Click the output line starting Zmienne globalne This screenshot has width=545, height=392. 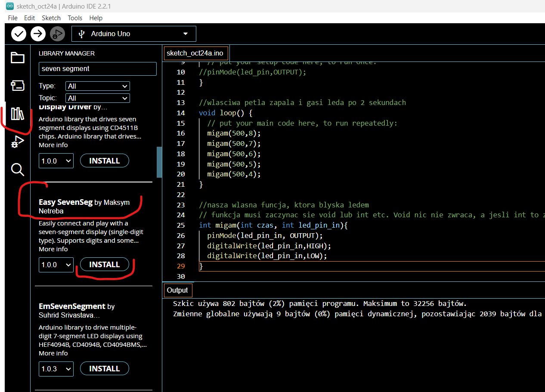(357, 314)
